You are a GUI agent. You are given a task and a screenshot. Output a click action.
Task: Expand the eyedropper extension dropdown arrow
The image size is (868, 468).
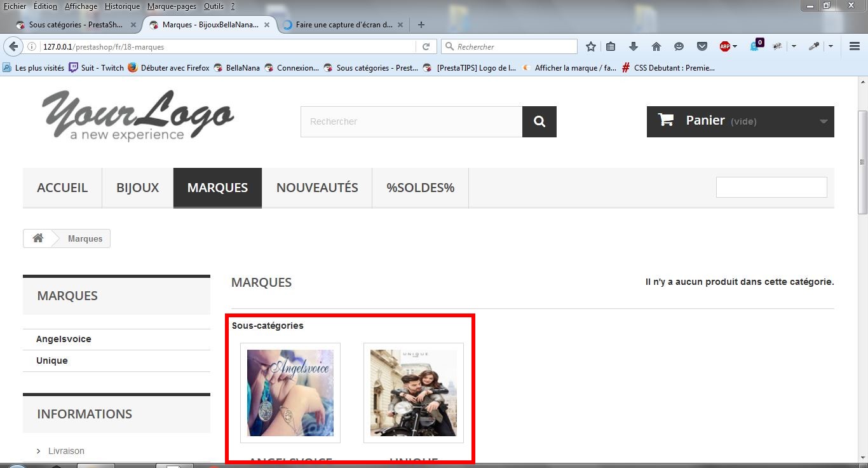coord(831,46)
